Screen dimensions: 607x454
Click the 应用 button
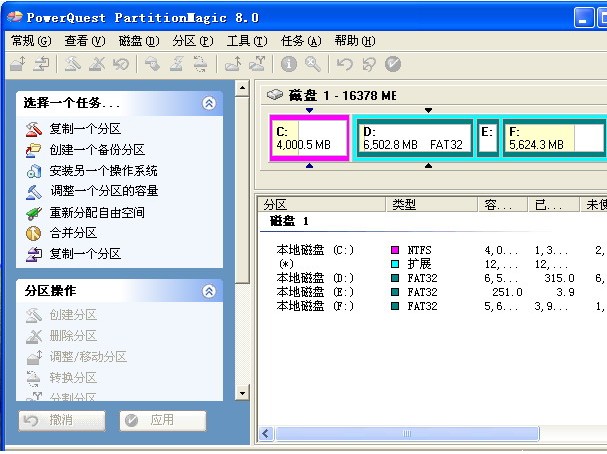(163, 421)
